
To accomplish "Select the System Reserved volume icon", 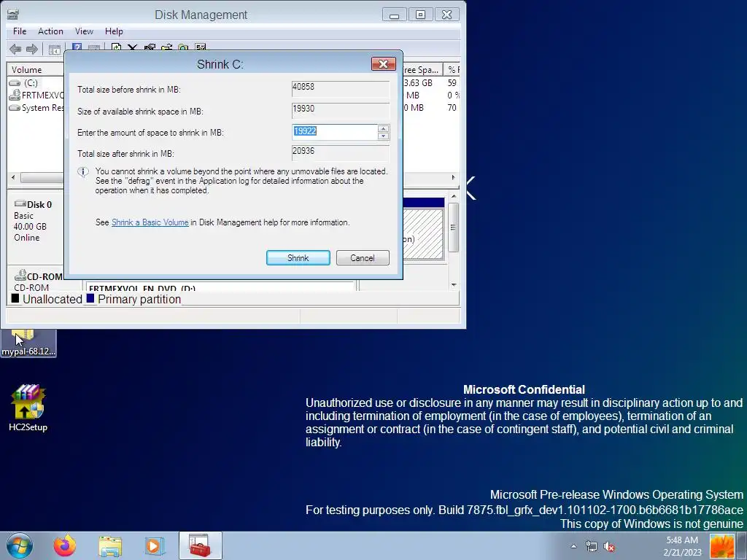I will [x=15, y=108].
